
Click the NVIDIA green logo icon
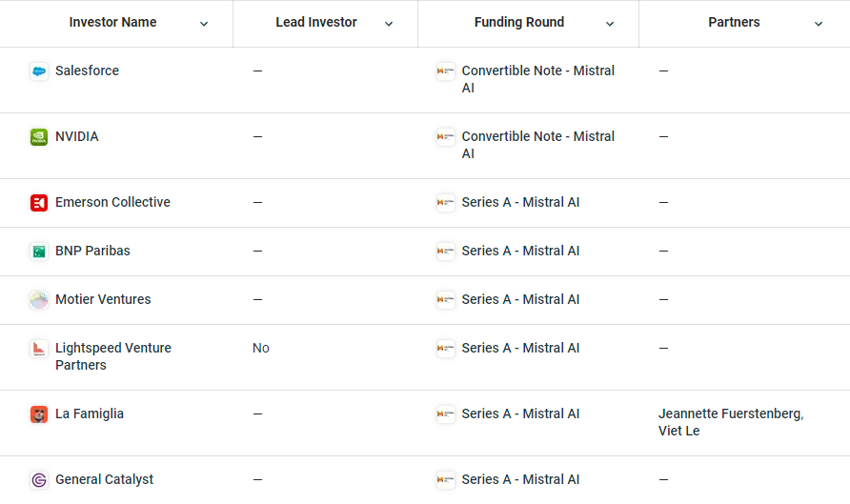39,137
